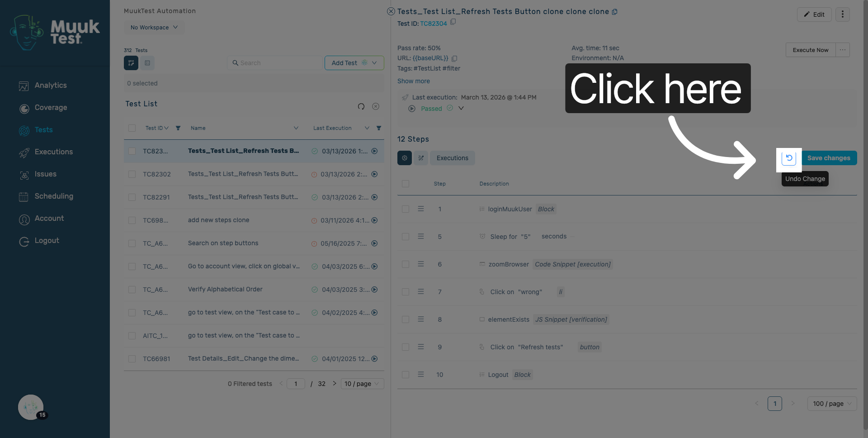Open the vertical three-dot menu near Edit
This screenshot has width=868, height=438.
(x=843, y=14)
